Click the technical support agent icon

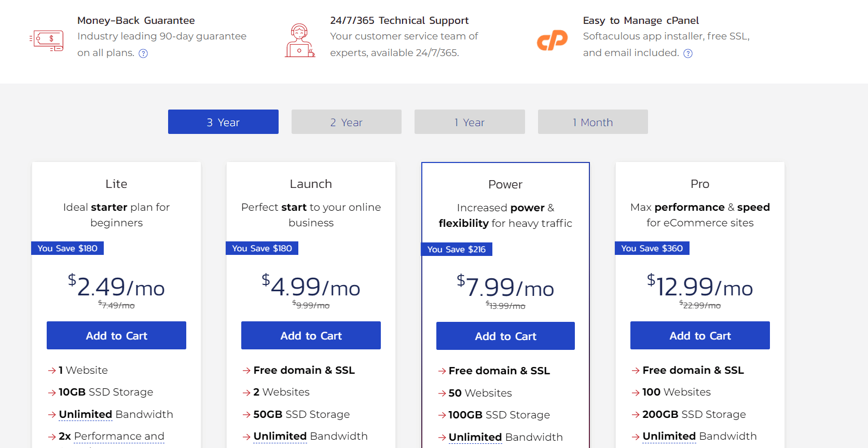coord(299,40)
